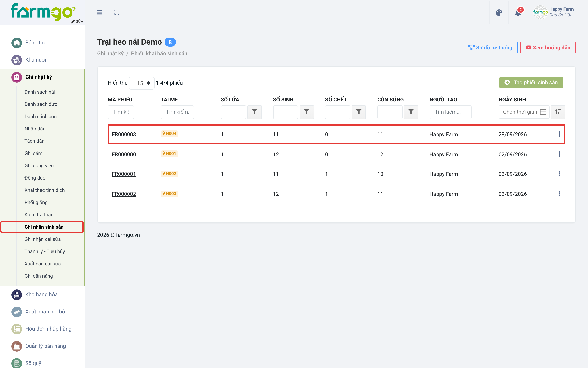Filter the SỐ LỨA column
This screenshot has height=368, width=588.
(254, 112)
